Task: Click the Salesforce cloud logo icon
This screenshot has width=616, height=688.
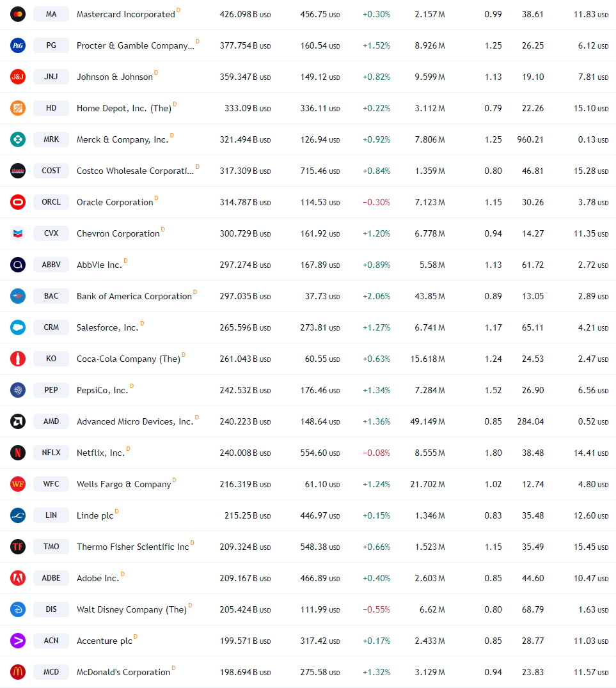Action: (18, 327)
